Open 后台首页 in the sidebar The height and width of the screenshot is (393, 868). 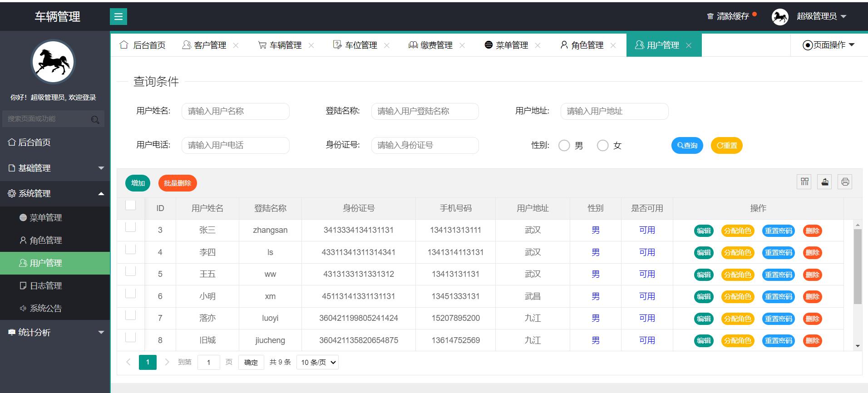pyautogui.click(x=55, y=142)
